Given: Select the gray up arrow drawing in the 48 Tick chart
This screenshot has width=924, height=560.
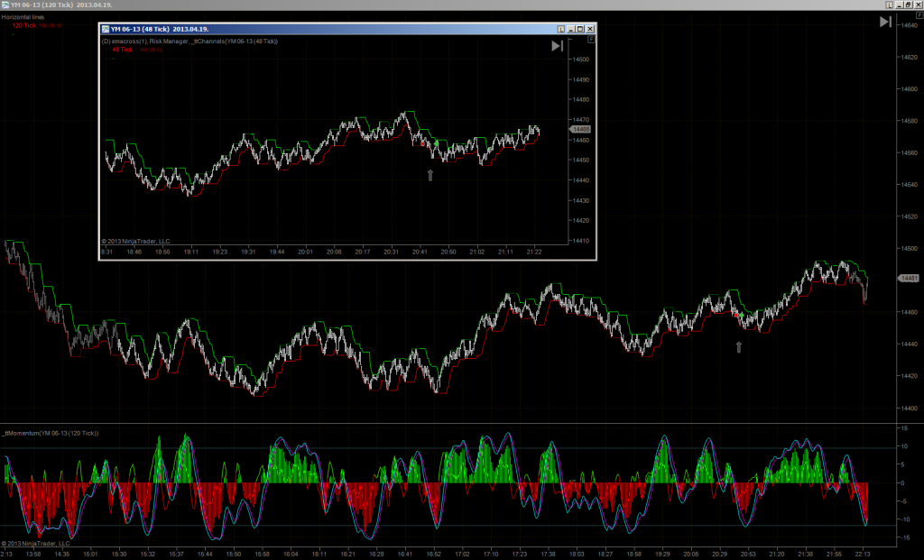Looking at the screenshot, I should point(430,175).
